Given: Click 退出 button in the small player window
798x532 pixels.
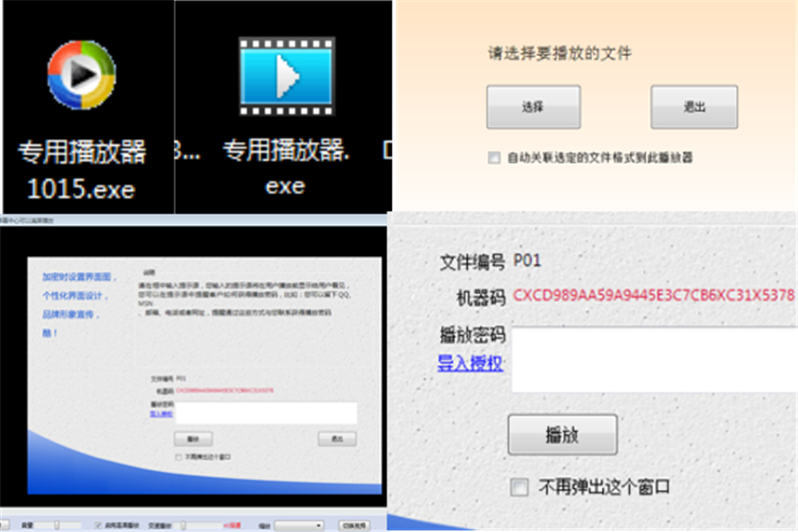Looking at the screenshot, I should [x=337, y=439].
